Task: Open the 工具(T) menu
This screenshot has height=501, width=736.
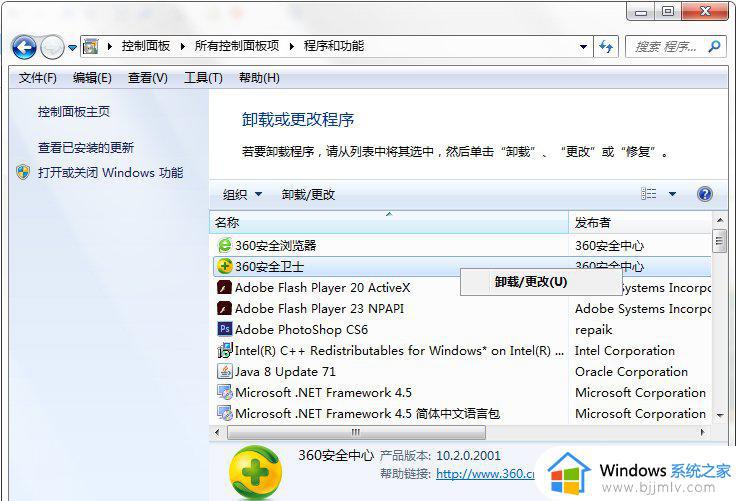Action: pyautogui.click(x=203, y=77)
